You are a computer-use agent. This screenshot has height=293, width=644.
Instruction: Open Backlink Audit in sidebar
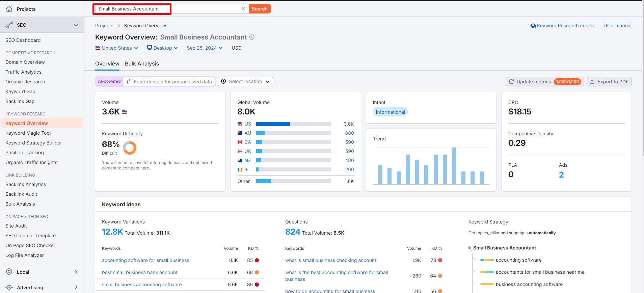click(x=21, y=194)
